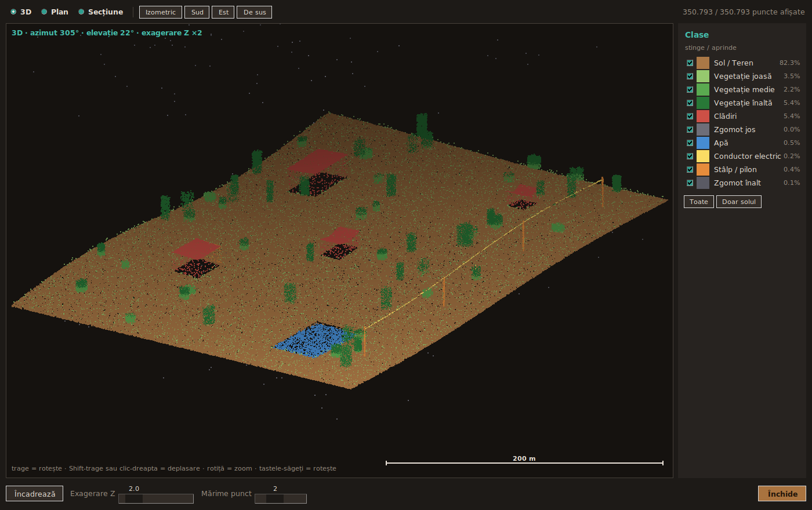Toggle the Zgomot înalt checkbox

[x=690, y=183]
